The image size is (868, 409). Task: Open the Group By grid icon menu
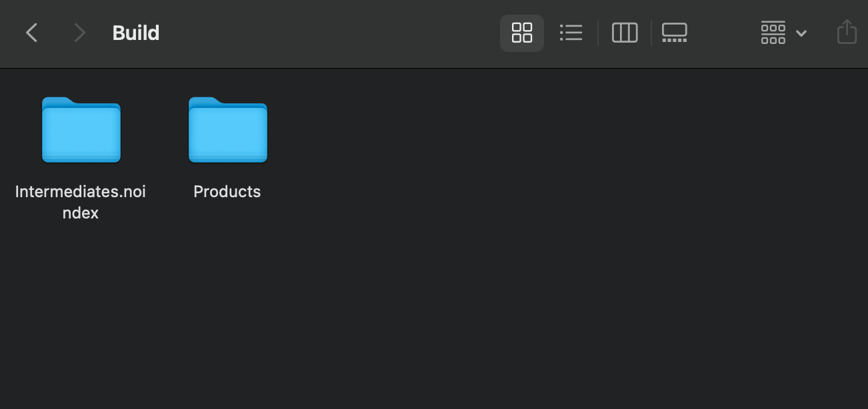pos(773,33)
